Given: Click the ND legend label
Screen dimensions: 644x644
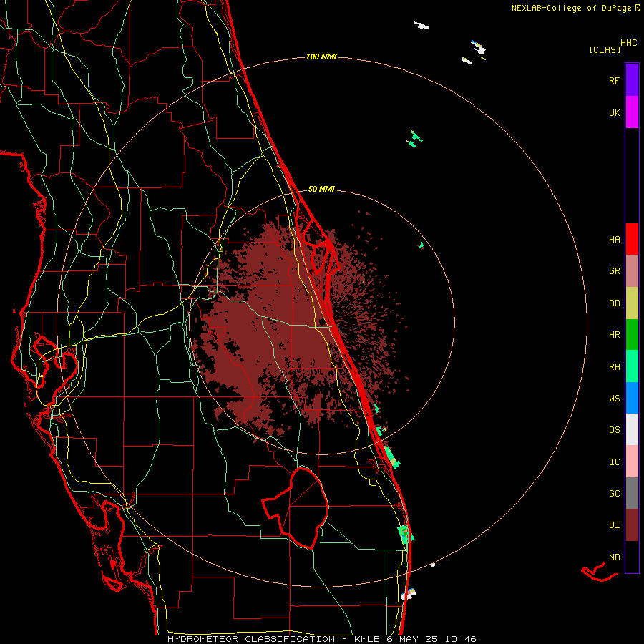Looking at the screenshot, I should click(x=614, y=557).
